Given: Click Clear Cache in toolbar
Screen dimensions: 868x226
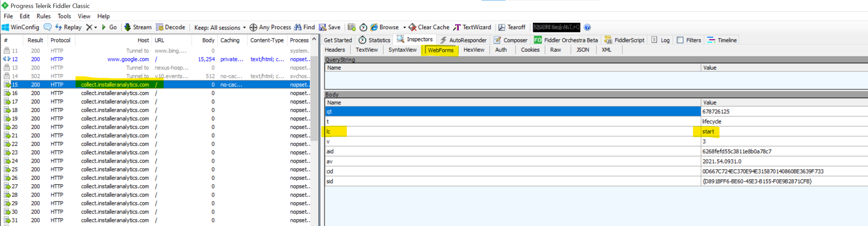Looking at the screenshot, I should 429,27.
